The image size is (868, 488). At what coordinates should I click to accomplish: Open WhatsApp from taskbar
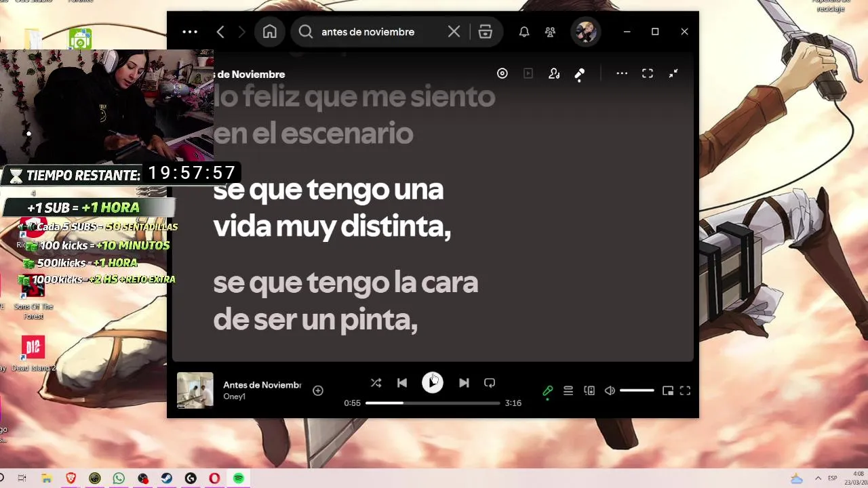tap(119, 479)
